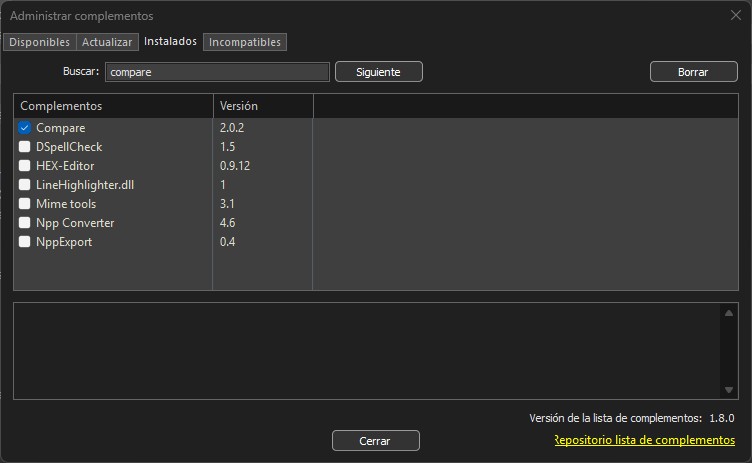Click version 3.1 of Mime tools
This screenshot has height=463, width=752.
[227, 203]
